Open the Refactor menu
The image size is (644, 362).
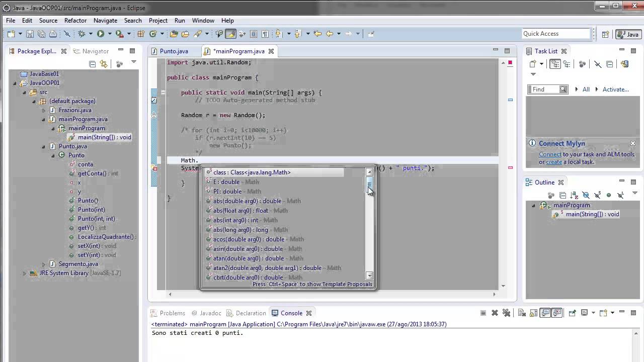75,20
